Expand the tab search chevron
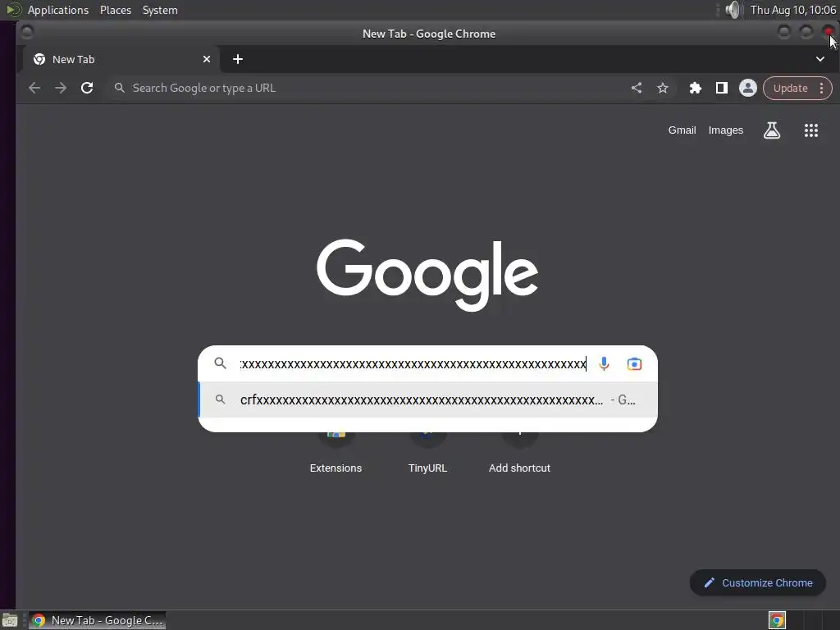This screenshot has height=630, width=840. [820, 59]
